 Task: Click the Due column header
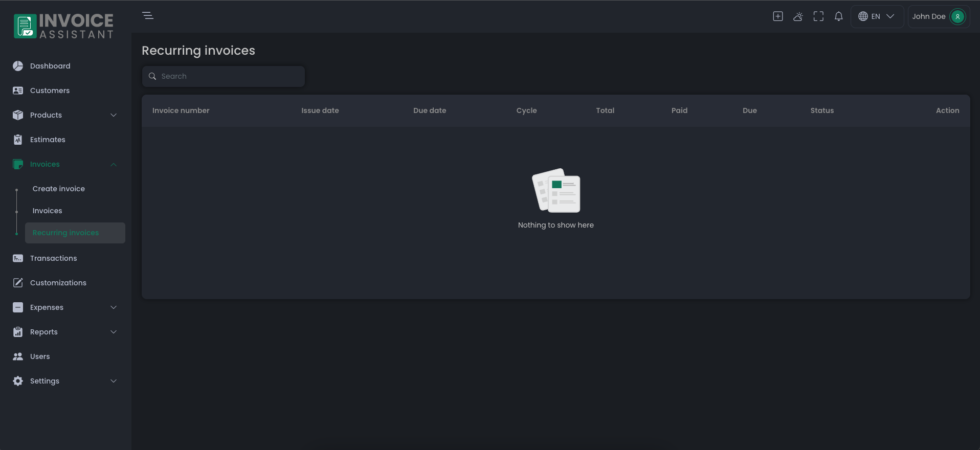[750, 110]
